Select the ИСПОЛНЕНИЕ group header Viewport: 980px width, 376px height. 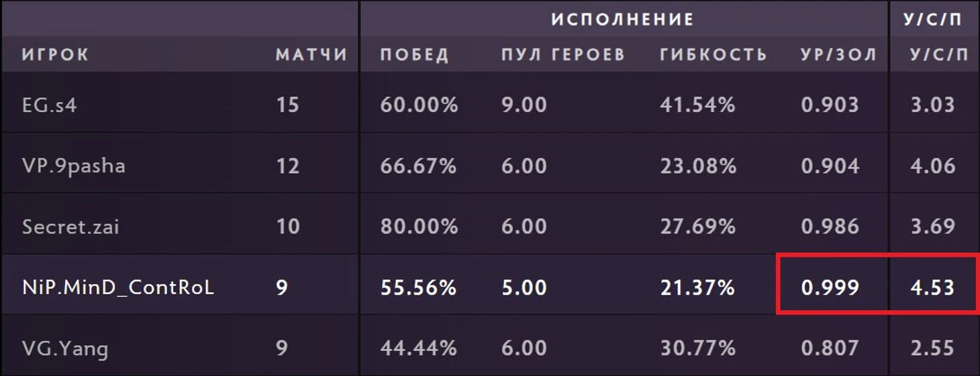pos(622,19)
